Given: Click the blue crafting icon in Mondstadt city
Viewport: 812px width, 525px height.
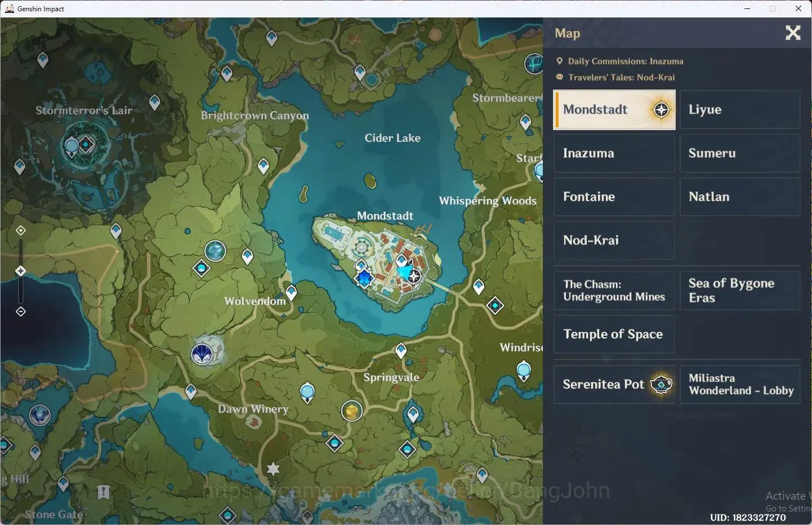Looking at the screenshot, I should coord(364,278).
